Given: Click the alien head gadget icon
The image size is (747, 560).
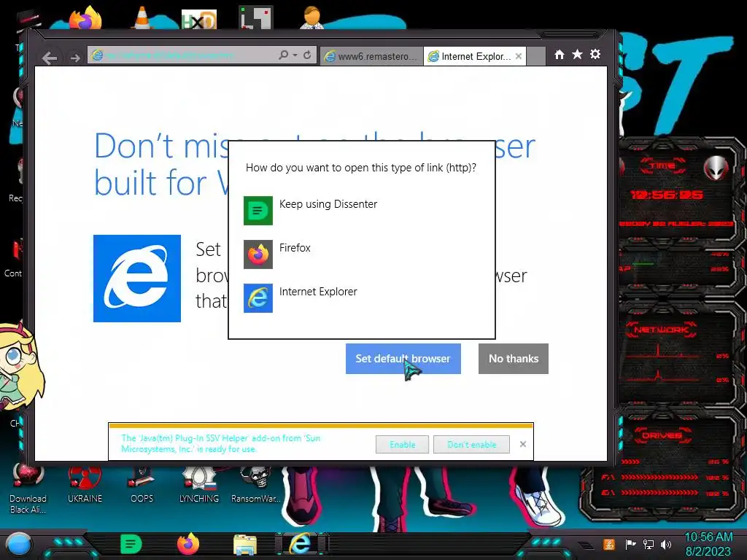Looking at the screenshot, I should (x=716, y=167).
